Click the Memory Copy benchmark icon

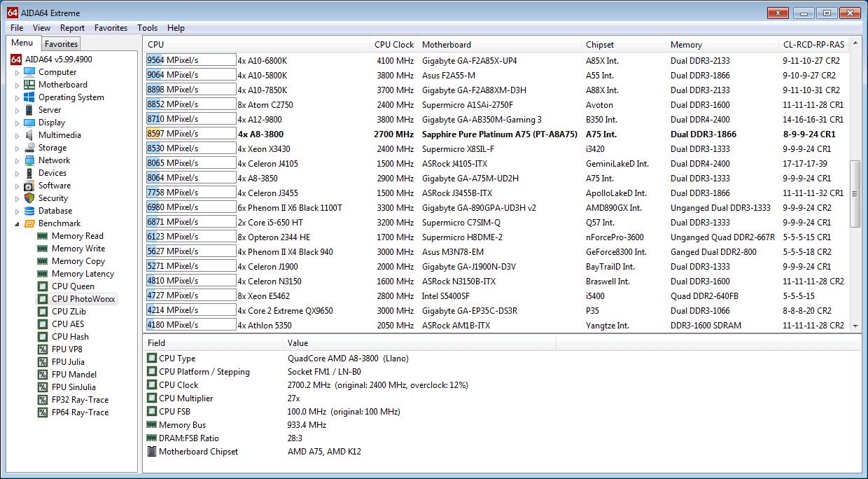coord(43,261)
